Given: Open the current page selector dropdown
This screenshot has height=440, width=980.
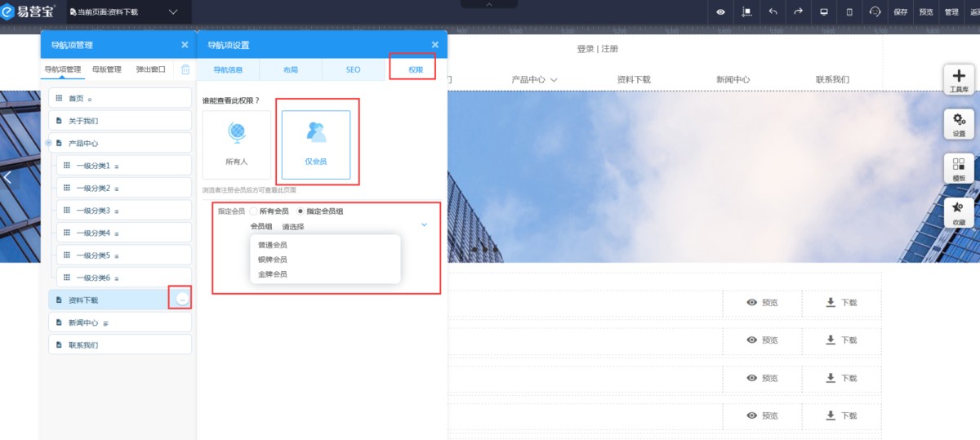Looking at the screenshot, I should (128, 12).
